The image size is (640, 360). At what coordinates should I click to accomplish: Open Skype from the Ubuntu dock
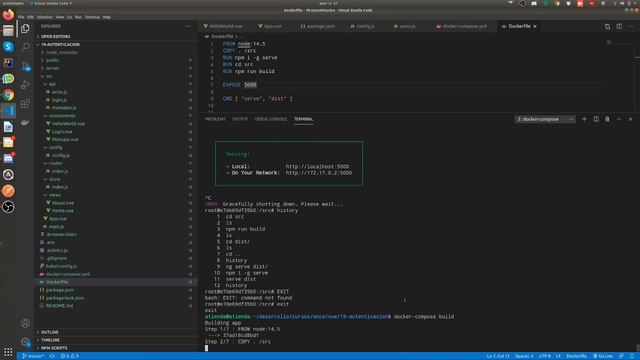tap(8, 47)
